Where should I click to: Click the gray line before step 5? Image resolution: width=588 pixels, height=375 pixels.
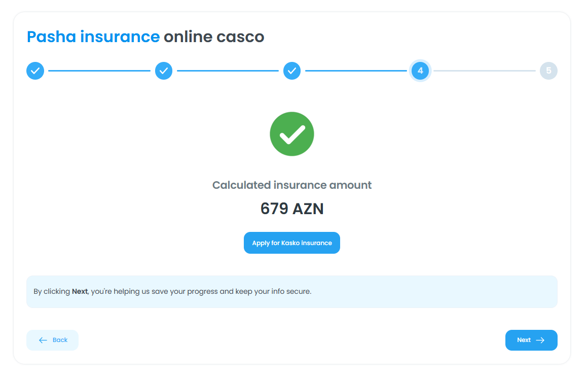pos(484,71)
